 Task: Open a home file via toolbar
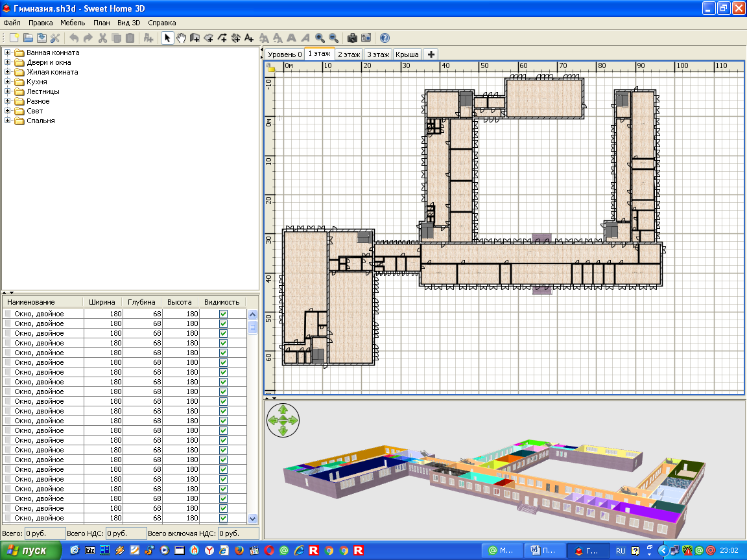(x=28, y=38)
